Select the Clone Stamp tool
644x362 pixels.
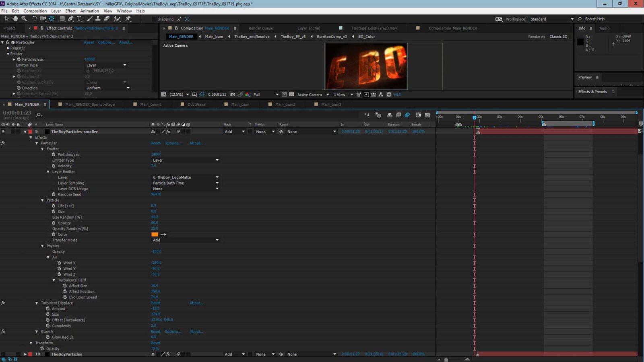(98, 19)
